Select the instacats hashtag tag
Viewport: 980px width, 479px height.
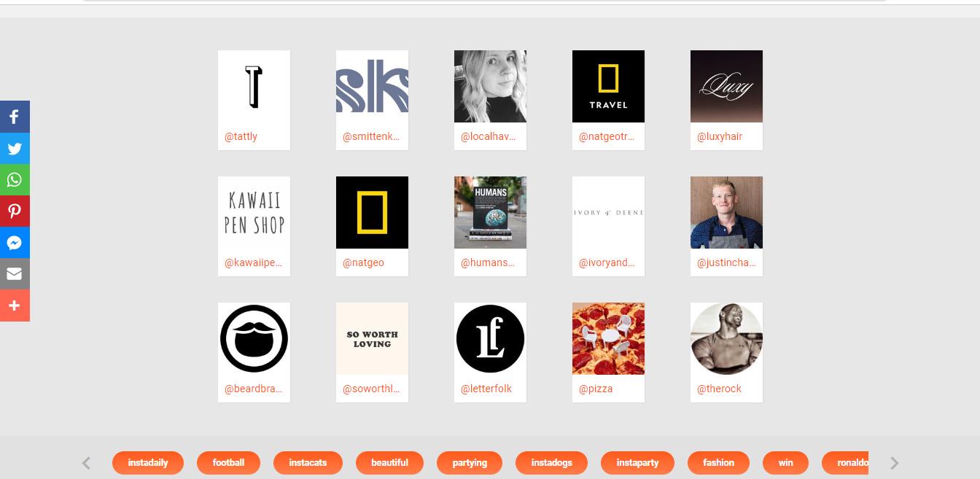coord(308,463)
